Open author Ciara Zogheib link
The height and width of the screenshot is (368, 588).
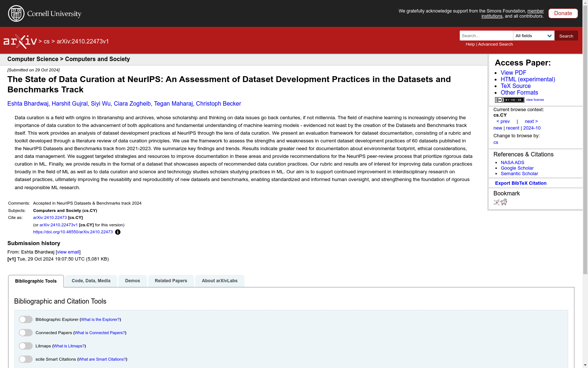coord(132,104)
